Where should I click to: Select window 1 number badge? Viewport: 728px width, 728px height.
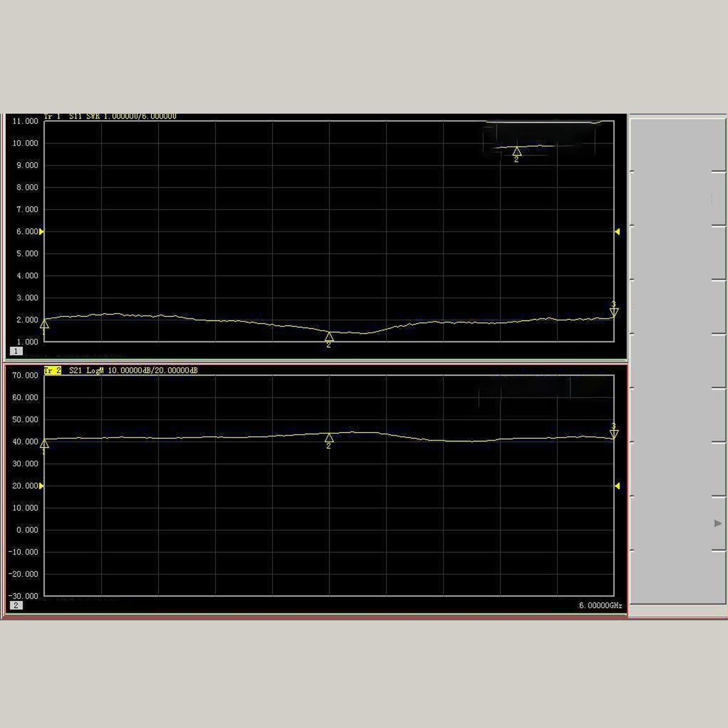click(x=16, y=351)
